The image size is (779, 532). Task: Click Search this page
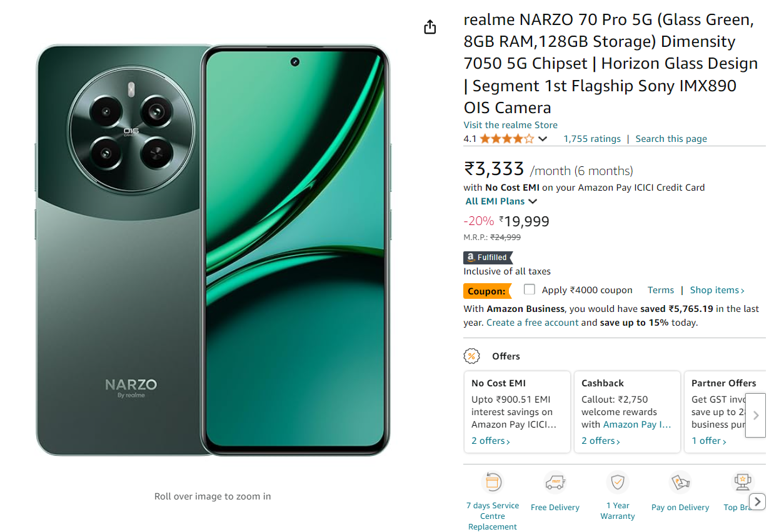671,138
